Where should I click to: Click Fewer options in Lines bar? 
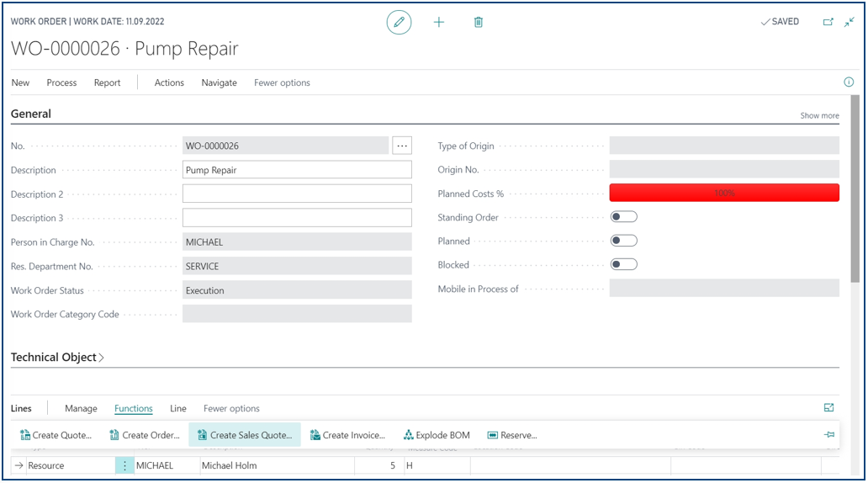(231, 408)
